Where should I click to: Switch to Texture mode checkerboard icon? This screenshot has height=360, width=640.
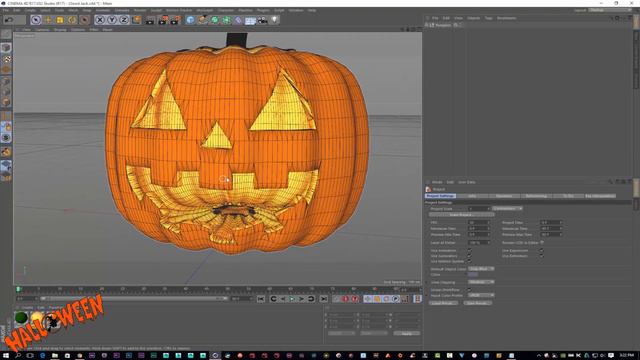(x=6, y=59)
